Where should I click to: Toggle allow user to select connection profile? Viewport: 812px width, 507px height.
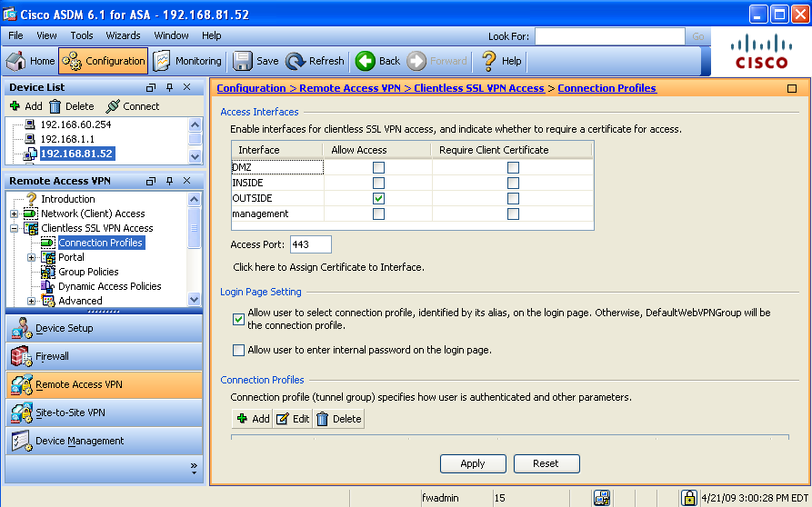[x=239, y=319]
